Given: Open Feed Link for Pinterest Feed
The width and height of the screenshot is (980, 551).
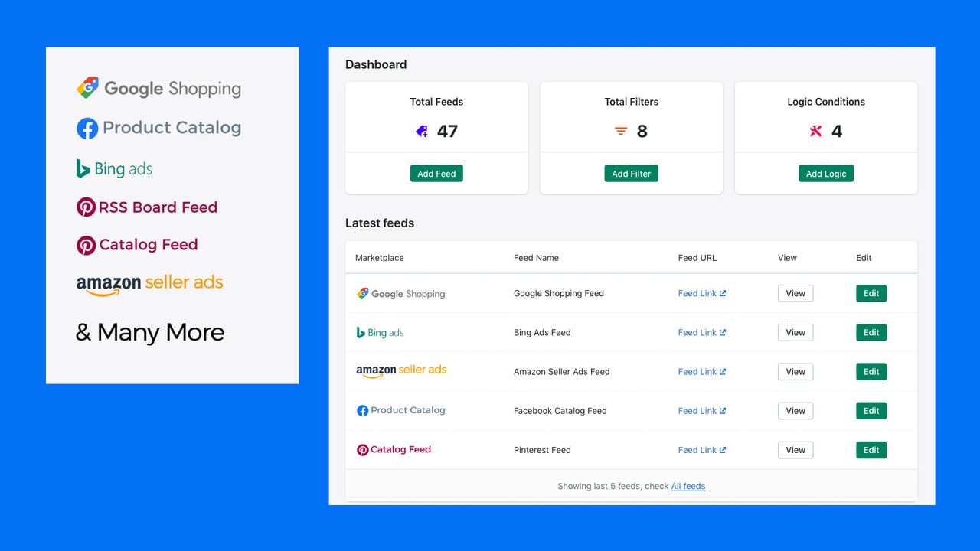Looking at the screenshot, I should pos(702,450).
